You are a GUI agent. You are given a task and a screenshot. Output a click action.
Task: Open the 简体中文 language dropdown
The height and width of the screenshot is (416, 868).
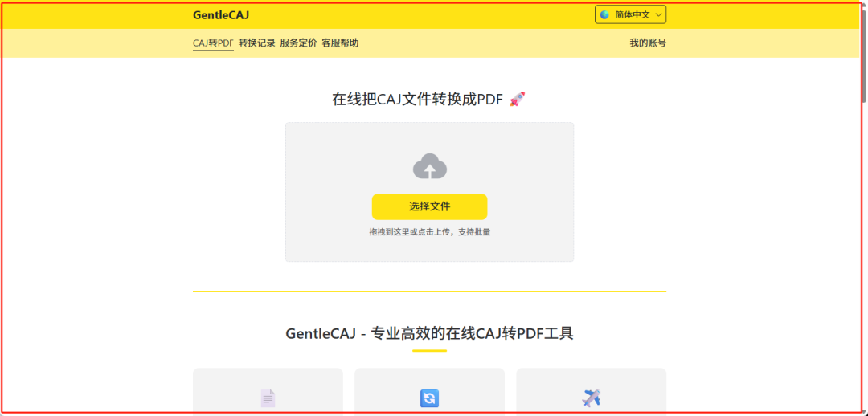coord(631,15)
